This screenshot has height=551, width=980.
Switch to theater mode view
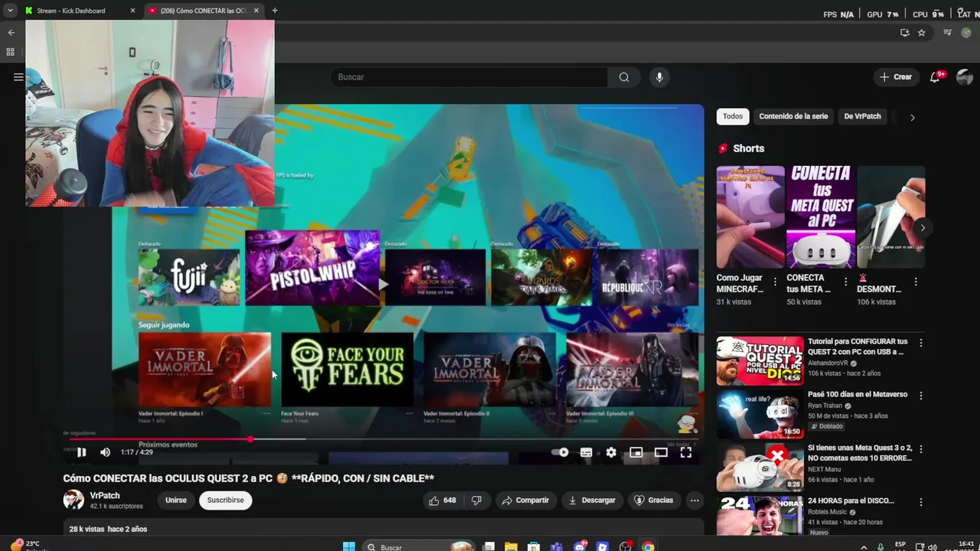click(661, 452)
